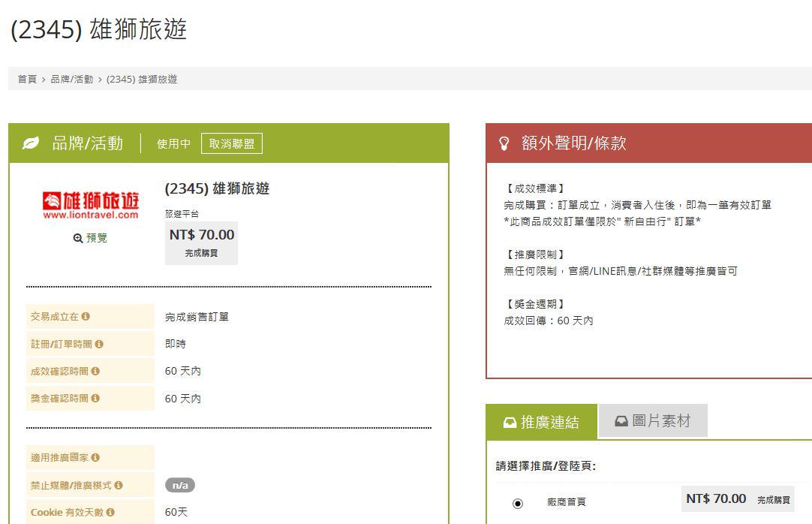Click the (2345) 雄獅旅遊 page title
812x524 pixels.
coord(98,29)
